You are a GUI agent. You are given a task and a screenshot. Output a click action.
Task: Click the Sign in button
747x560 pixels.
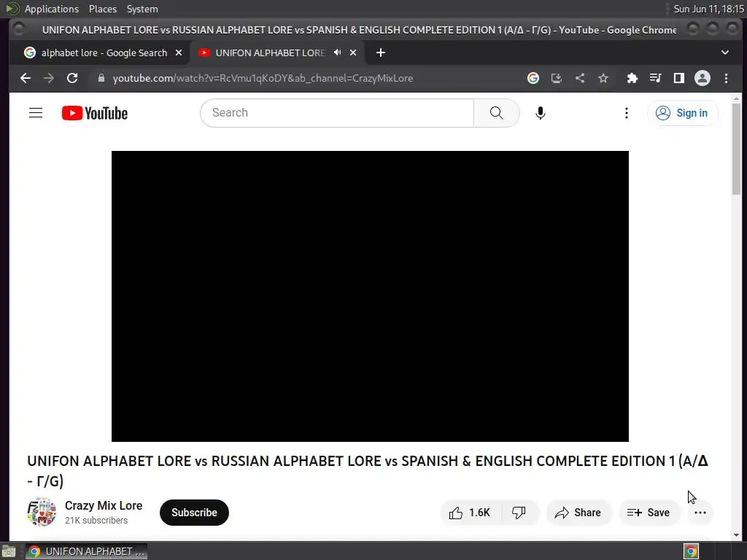(x=683, y=113)
